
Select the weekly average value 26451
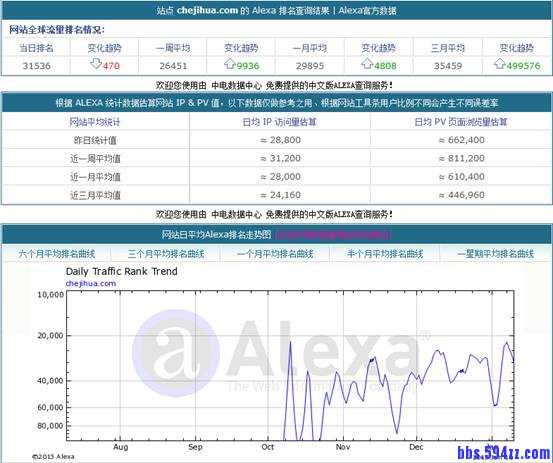[173, 66]
